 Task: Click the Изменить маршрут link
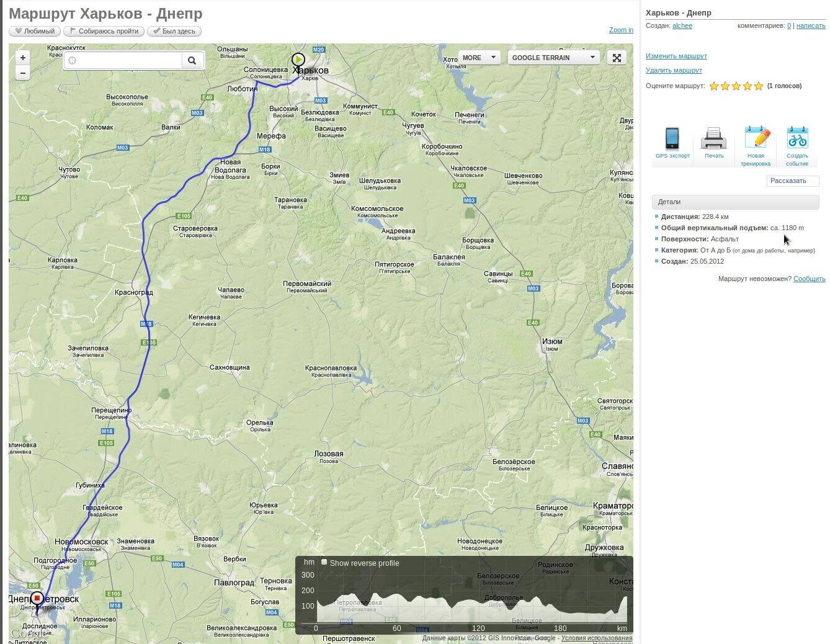(x=676, y=56)
